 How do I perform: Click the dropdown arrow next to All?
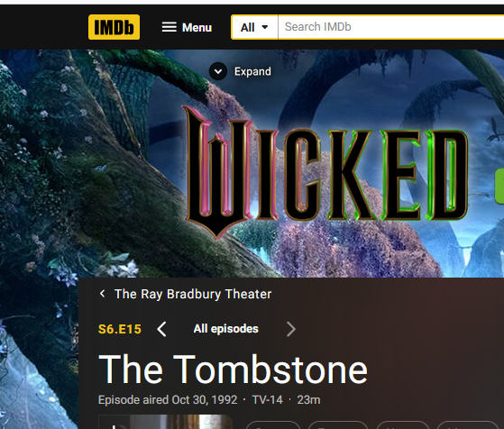(x=265, y=27)
